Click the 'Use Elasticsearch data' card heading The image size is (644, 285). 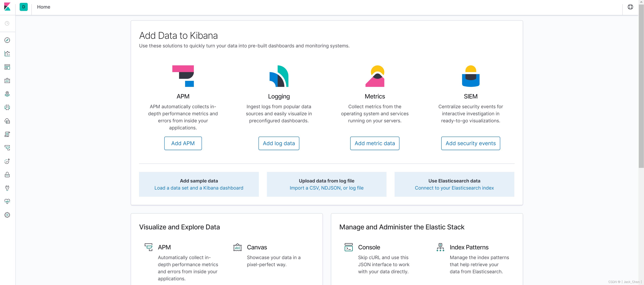454,181
